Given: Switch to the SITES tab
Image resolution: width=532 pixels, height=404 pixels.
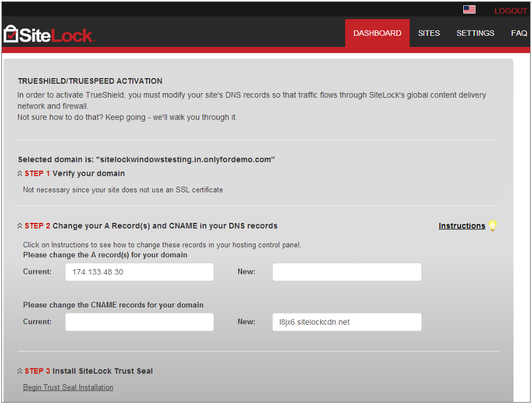Looking at the screenshot, I should pos(429,33).
